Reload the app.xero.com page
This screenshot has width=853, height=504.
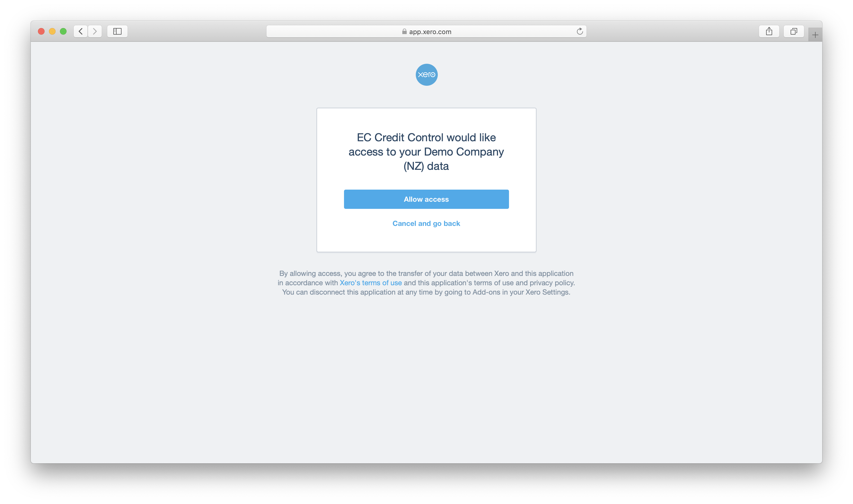click(579, 31)
